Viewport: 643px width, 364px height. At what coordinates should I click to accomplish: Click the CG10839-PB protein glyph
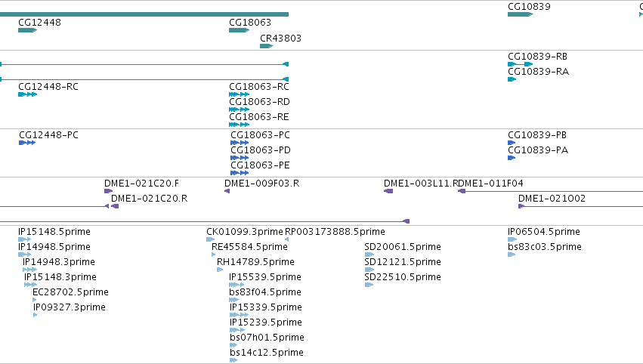pyautogui.click(x=512, y=143)
